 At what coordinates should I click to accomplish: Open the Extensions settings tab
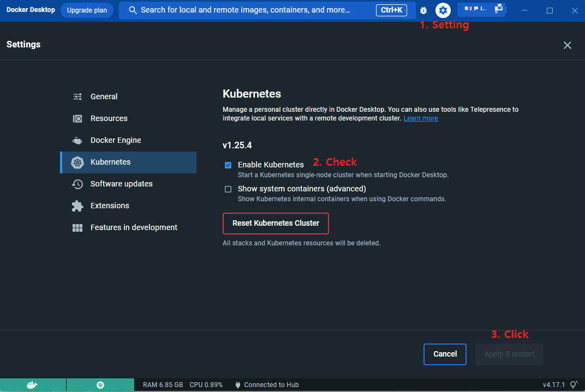click(128, 206)
